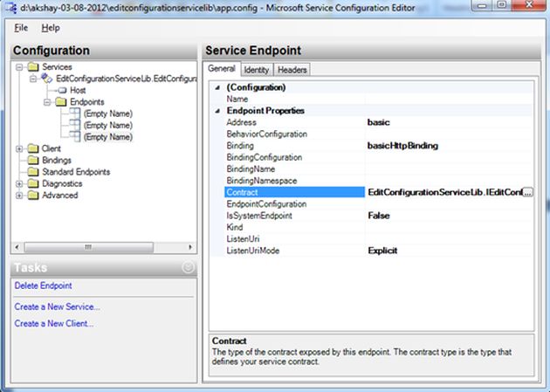Screen dimensions: 550x392
Task: Click the Binding value 'basicHttpBinding'
Action: [402, 146]
